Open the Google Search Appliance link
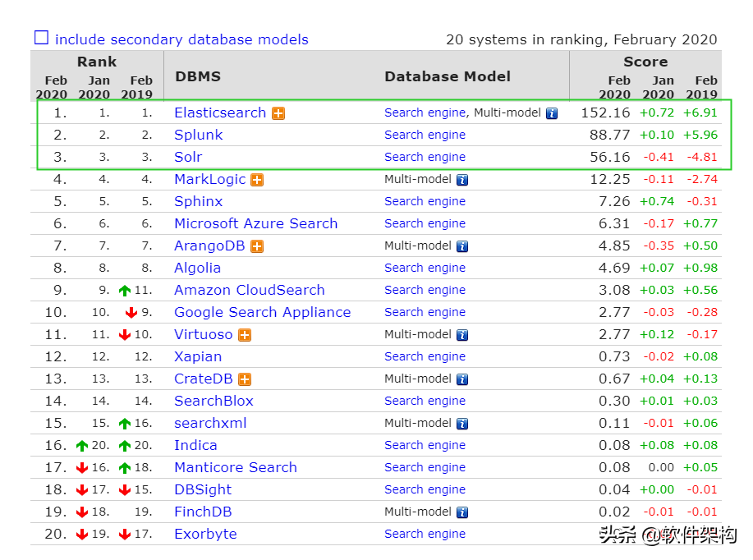Image resolution: width=753 pixels, height=560 pixels. pos(262,312)
